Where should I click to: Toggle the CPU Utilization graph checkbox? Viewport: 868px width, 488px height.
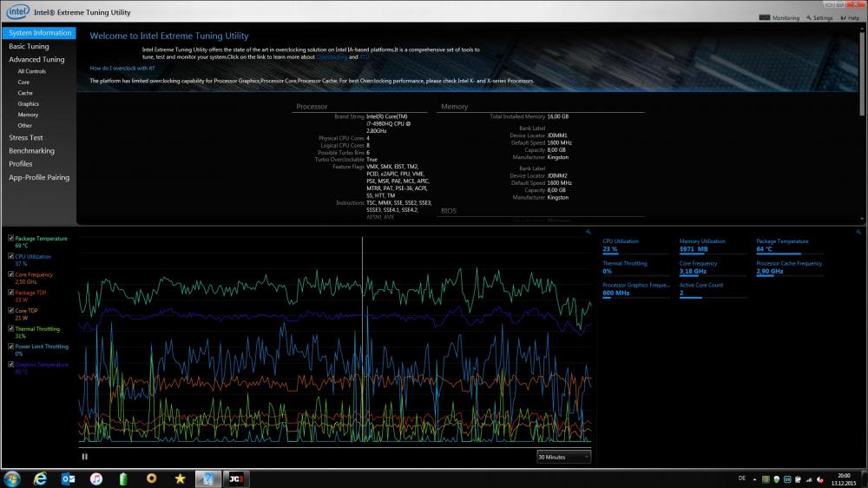click(x=10, y=256)
